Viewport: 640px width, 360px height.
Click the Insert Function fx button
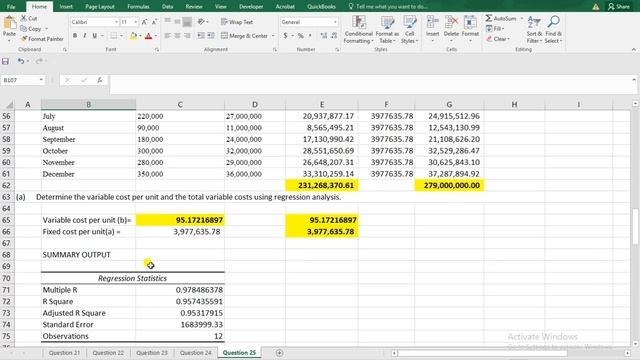click(x=100, y=80)
